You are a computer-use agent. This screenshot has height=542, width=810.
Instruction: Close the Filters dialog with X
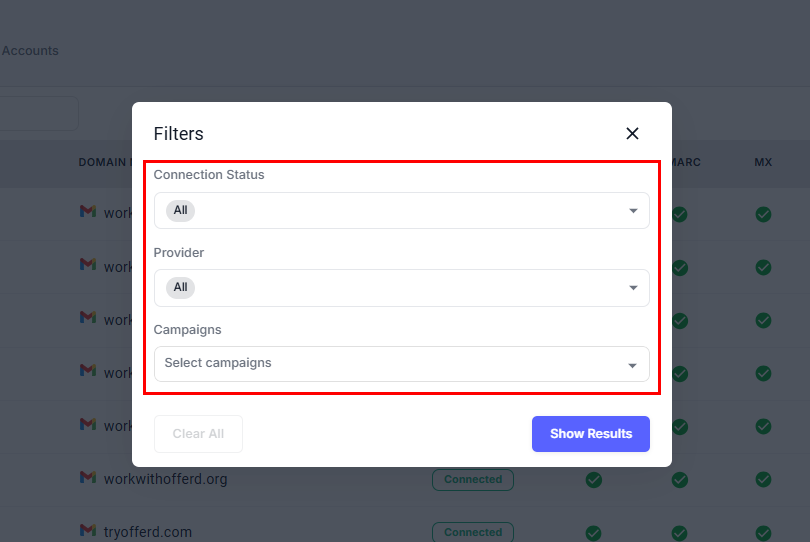tap(632, 134)
